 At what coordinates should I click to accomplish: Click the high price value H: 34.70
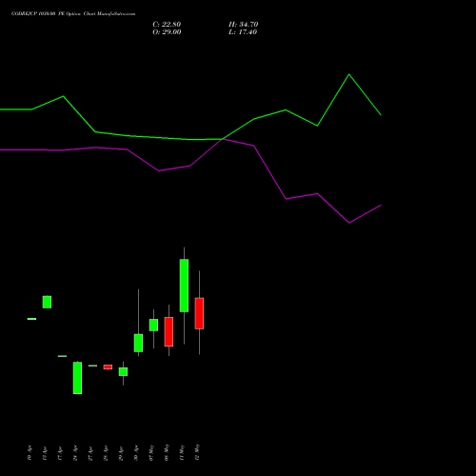(x=244, y=25)
